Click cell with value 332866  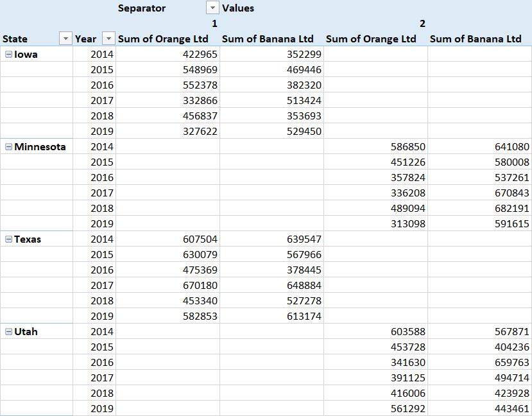(167, 100)
